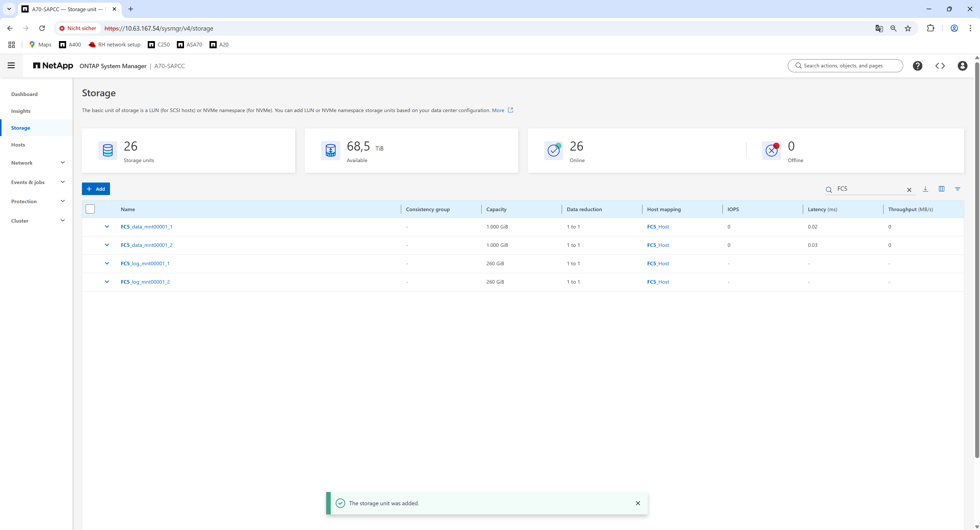Open the table filter icon
Viewport: 980px width, 530px height.
pyautogui.click(x=957, y=189)
